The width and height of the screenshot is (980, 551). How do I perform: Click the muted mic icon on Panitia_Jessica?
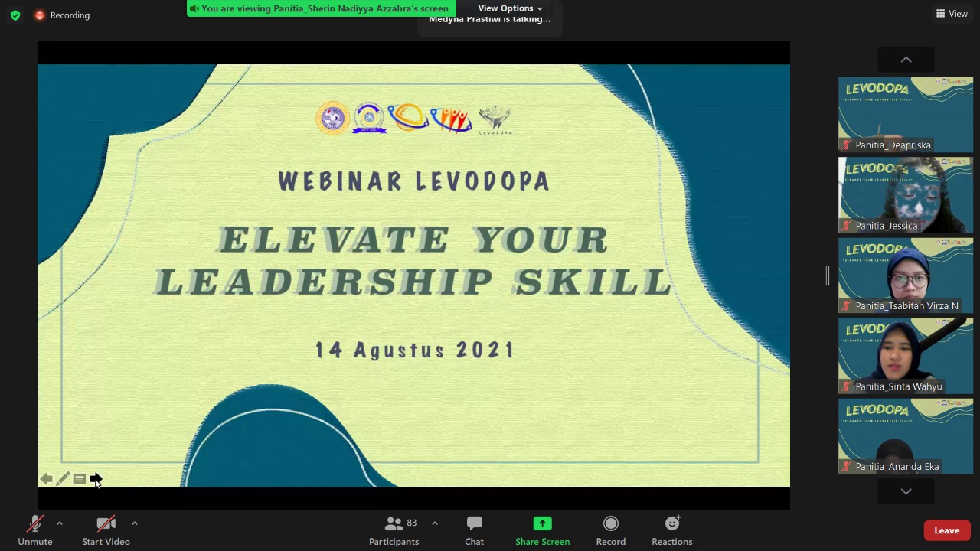pyautogui.click(x=847, y=226)
